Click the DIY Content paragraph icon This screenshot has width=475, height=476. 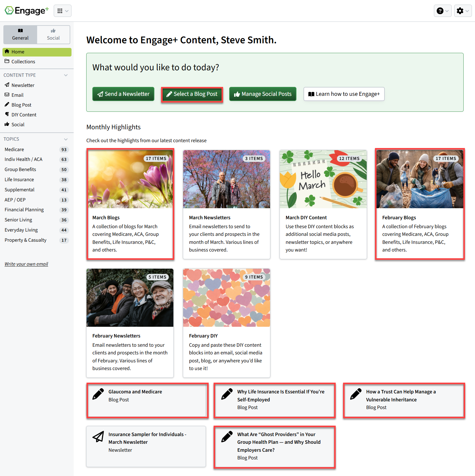coord(7,114)
